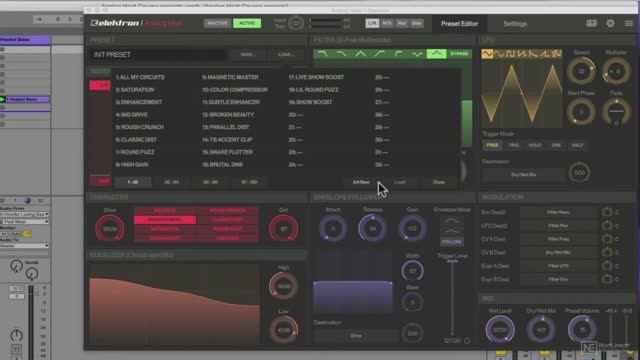The width and height of the screenshot is (640, 360).
Task: Select the highlighted band-pass filter shape icon
Action: 436,54
